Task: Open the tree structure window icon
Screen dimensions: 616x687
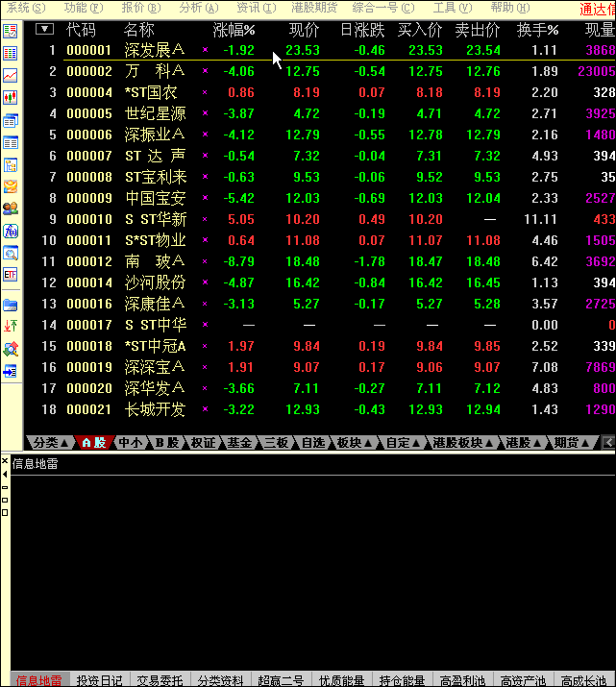Action: (x=10, y=164)
